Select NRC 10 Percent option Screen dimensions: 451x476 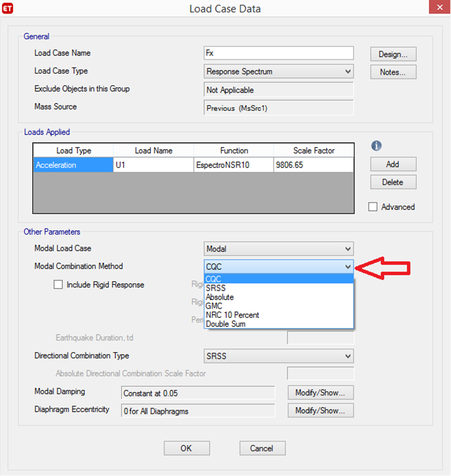[232, 315]
